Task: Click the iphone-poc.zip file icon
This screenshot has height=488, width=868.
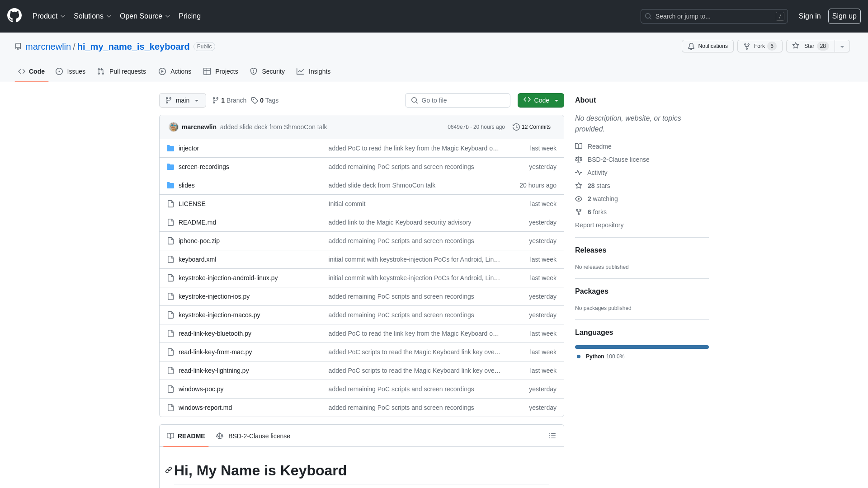Action: coord(170,241)
